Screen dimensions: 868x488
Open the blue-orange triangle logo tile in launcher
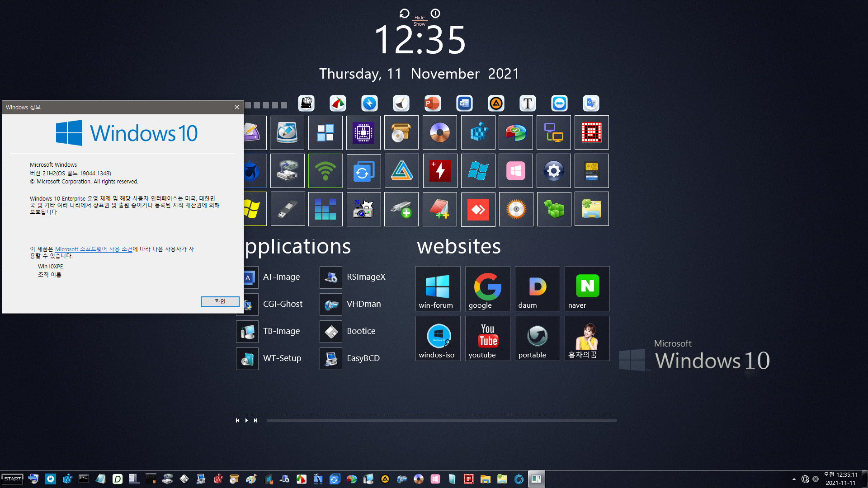coord(401,171)
